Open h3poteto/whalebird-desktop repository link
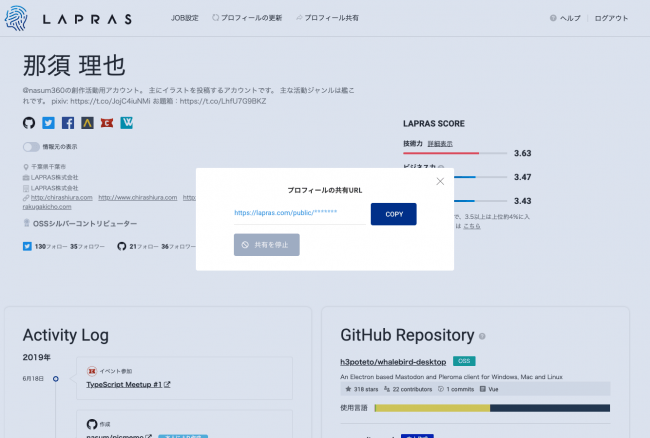Image resolution: width=650 pixels, height=438 pixels. tap(393, 362)
